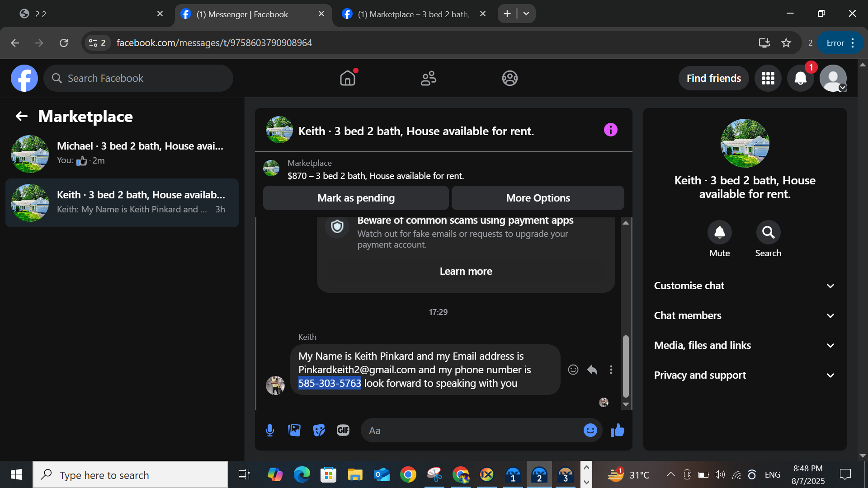
Task: Open the Facebook menu grid icon
Action: click(x=768, y=78)
